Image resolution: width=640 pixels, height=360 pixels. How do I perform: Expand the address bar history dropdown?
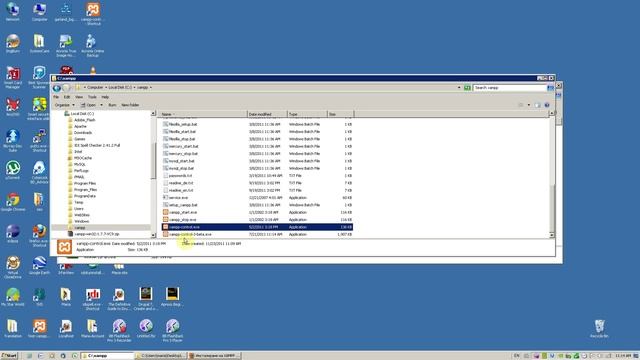point(459,88)
